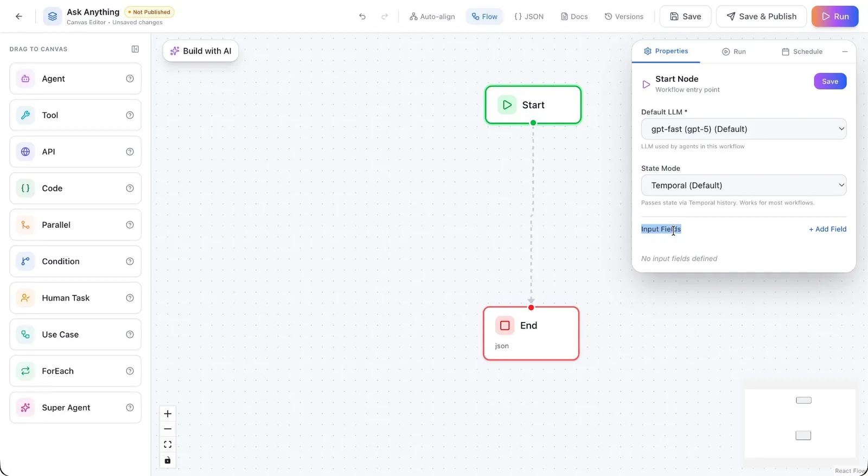The image size is (868, 476).
Task: Open help for the Tool node
Action: click(x=130, y=115)
